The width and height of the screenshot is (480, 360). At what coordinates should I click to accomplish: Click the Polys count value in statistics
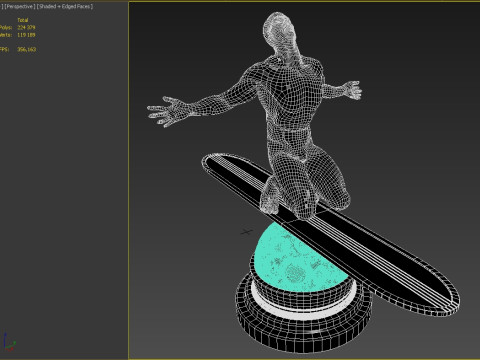pyautogui.click(x=26, y=27)
